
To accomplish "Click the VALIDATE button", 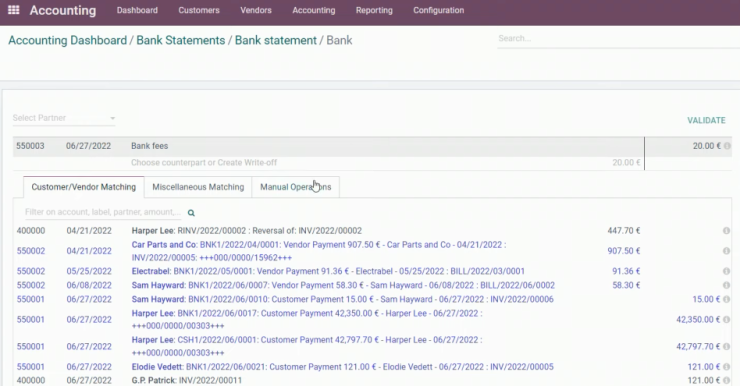I will pos(706,120).
